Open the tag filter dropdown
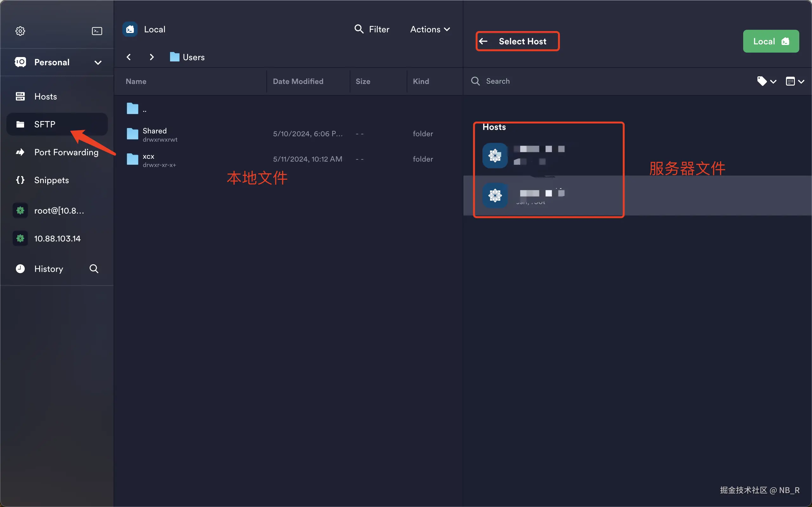This screenshot has height=507, width=812. click(766, 81)
